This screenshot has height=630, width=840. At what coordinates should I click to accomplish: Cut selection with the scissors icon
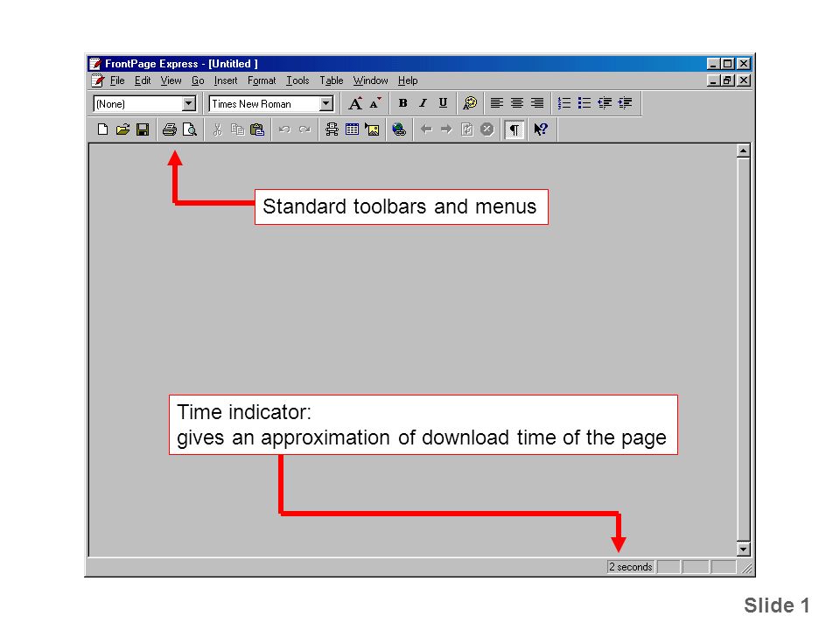pos(217,129)
